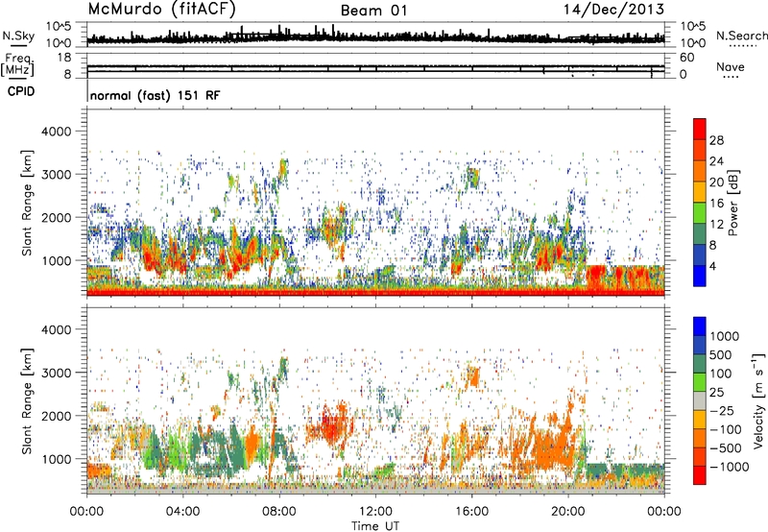Viewport: 768px width, 532px height.
Task: Pick the light green Power colorbar segment between 12 and 16
Action: pos(700,213)
